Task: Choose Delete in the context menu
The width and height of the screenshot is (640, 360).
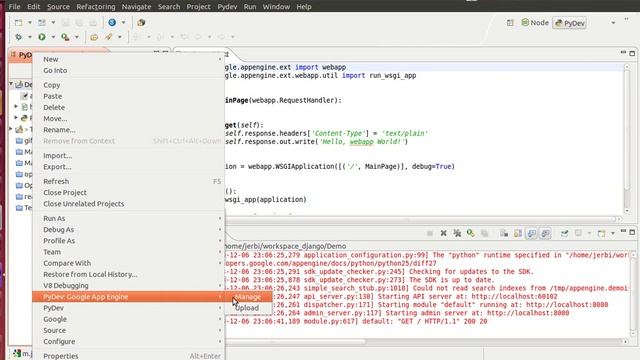Action: click(x=128, y=107)
